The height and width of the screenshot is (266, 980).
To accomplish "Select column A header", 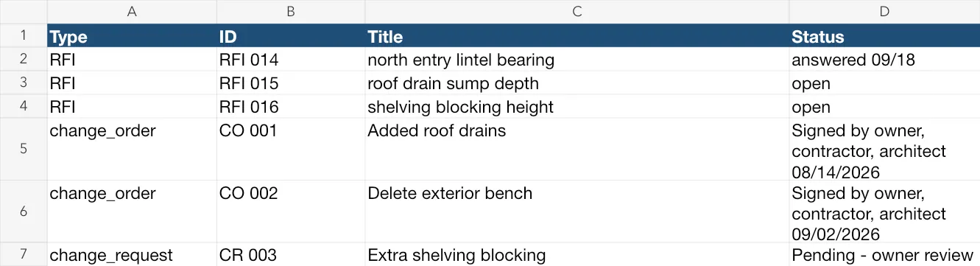I will pos(132,12).
